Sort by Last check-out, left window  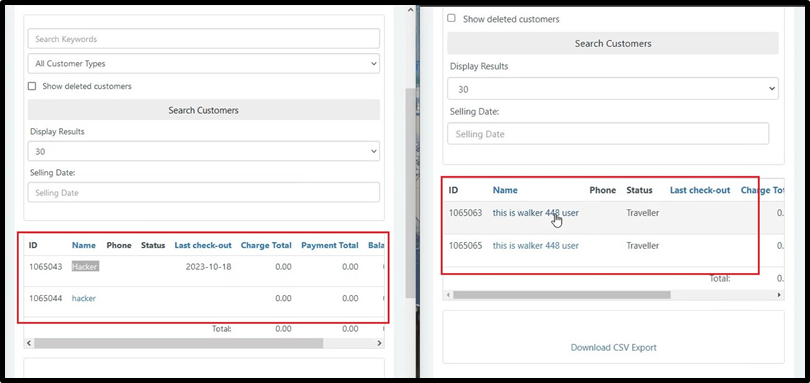(203, 246)
